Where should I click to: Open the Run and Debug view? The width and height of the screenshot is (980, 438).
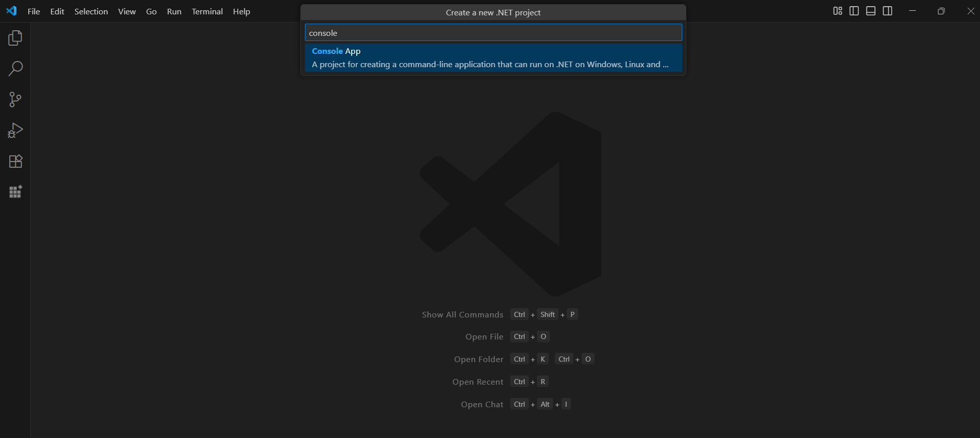(15, 130)
